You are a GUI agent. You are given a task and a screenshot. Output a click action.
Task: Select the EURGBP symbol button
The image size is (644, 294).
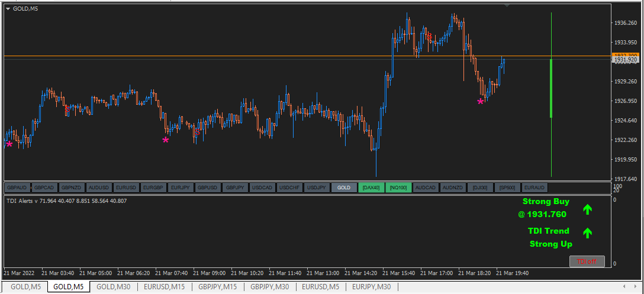(154, 188)
